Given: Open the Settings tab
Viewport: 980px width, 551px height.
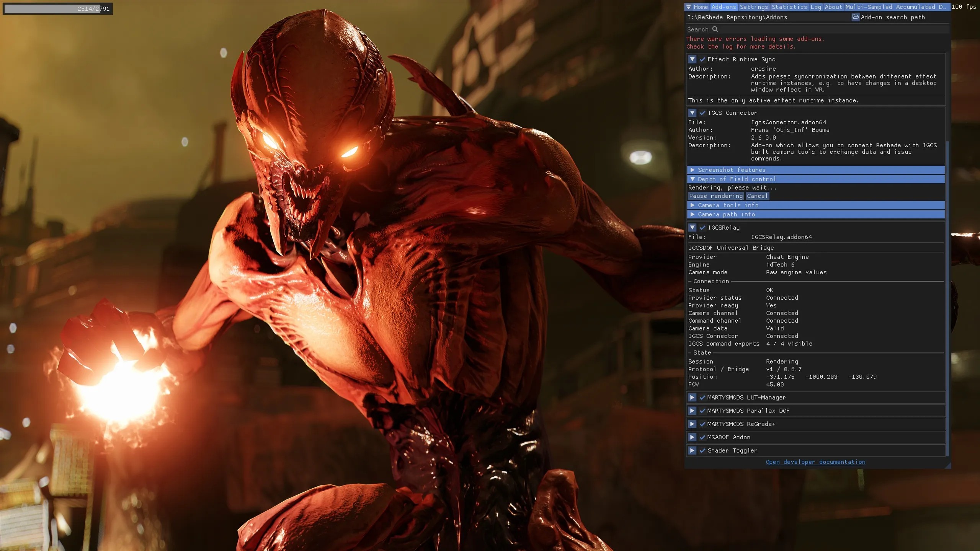Looking at the screenshot, I should [x=754, y=7].
